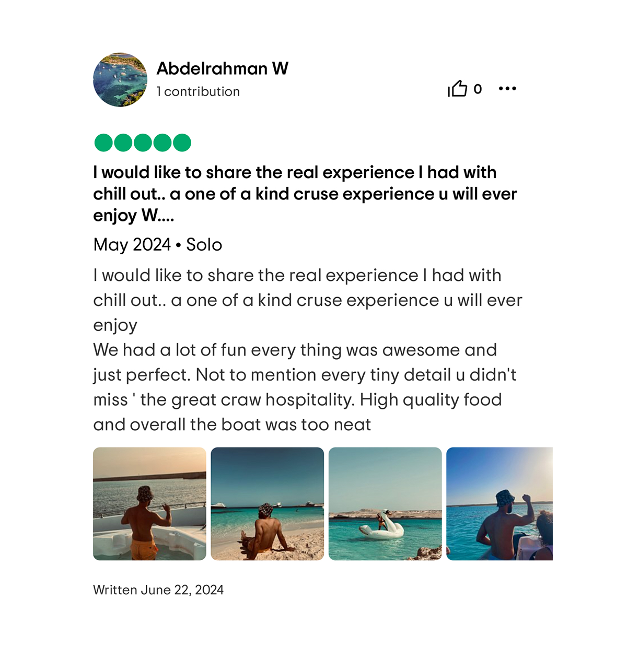Click Abdelrahman W's round profile avatar
Image resolution: width=627 pixels, height=672 pixels.
click(120, 79)
